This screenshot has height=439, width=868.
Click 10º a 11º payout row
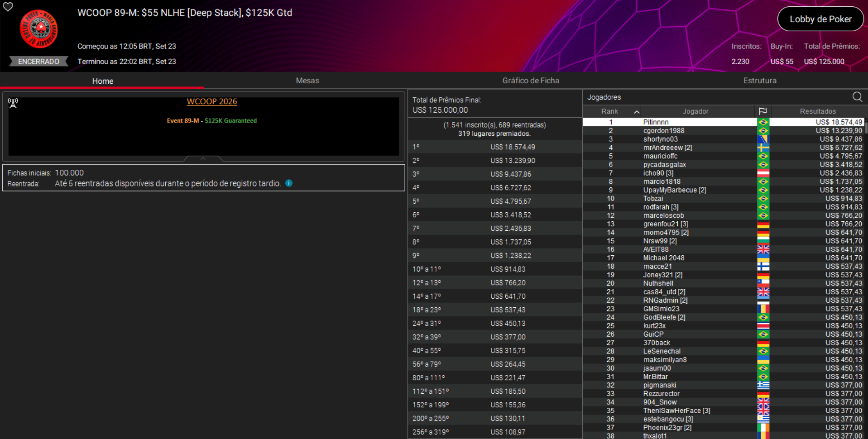pos(495,269)
